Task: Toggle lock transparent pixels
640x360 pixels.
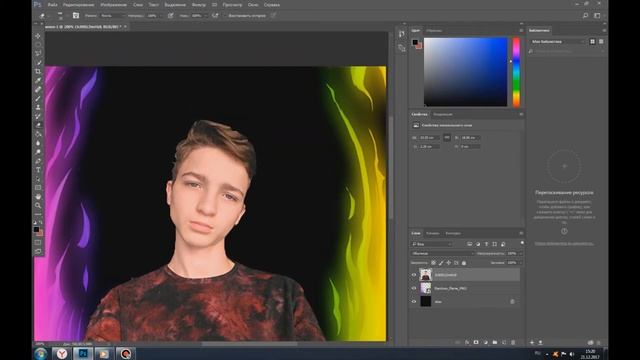Action: [x=433, y=263]
